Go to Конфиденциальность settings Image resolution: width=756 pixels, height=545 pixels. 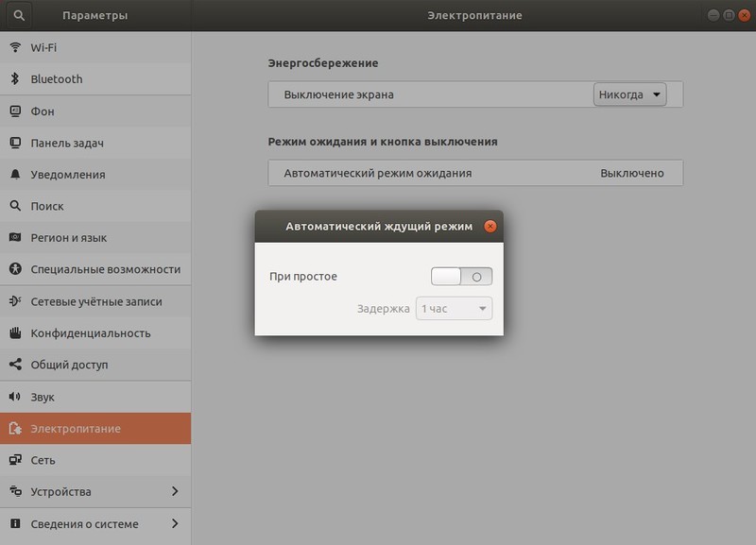tap(79, 332)
